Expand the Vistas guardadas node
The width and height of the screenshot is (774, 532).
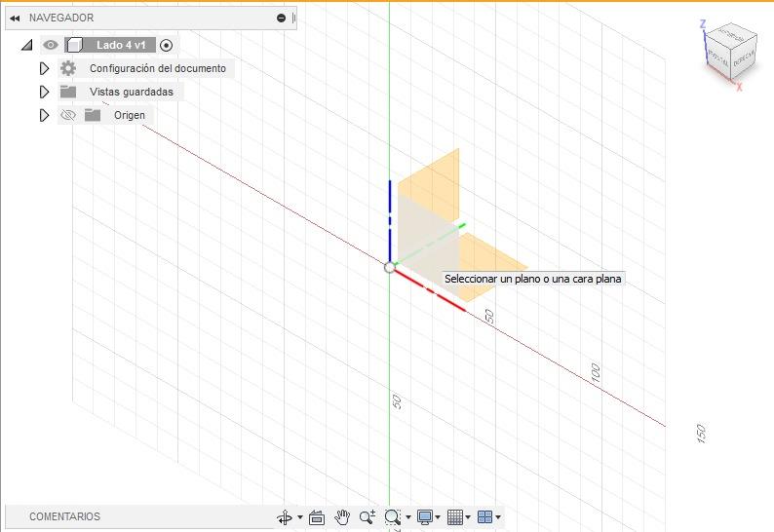coord(44,92)
